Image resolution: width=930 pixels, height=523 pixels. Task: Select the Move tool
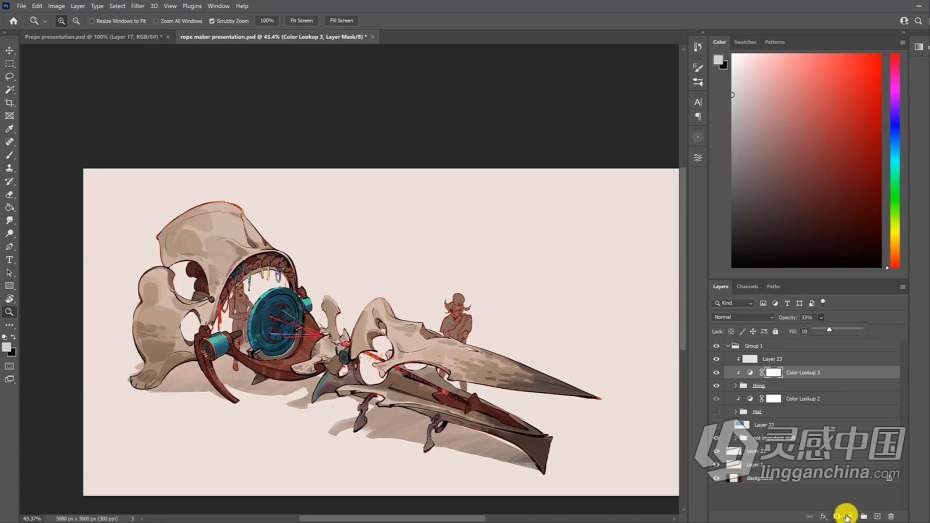point(10,50)
